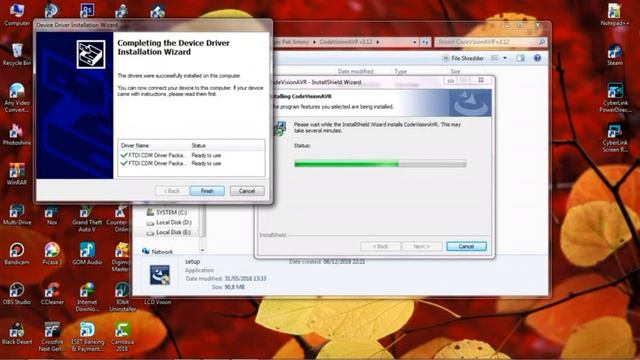Open the Explorer help question mark icon
640x360 pixels.
point(537,58)
